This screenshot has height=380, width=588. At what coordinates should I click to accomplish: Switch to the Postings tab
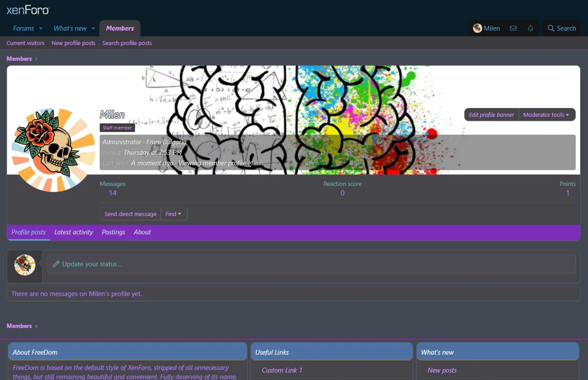tap(113, 233)
